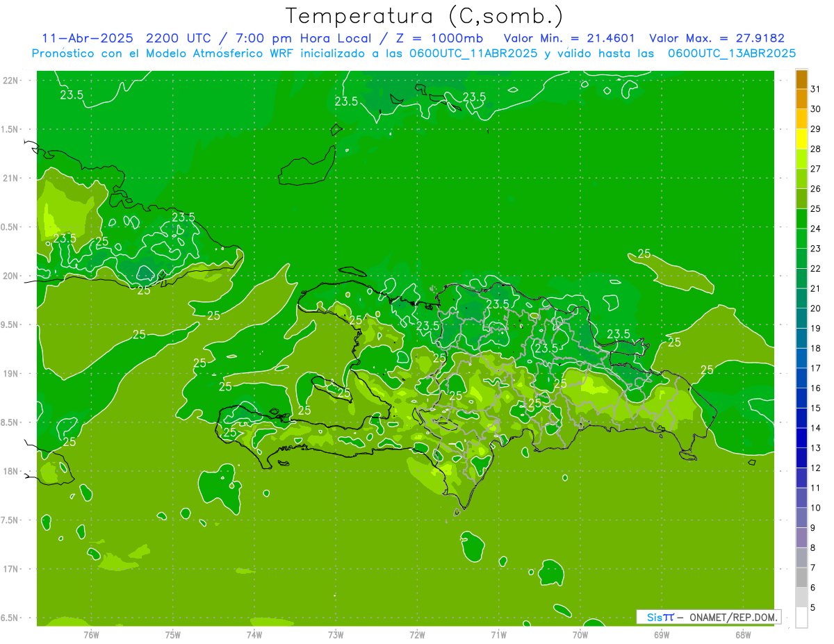The height and width of the screenshot is (644, 834).
Task: Click the legend scale value "30"
Action: (816, 108)
